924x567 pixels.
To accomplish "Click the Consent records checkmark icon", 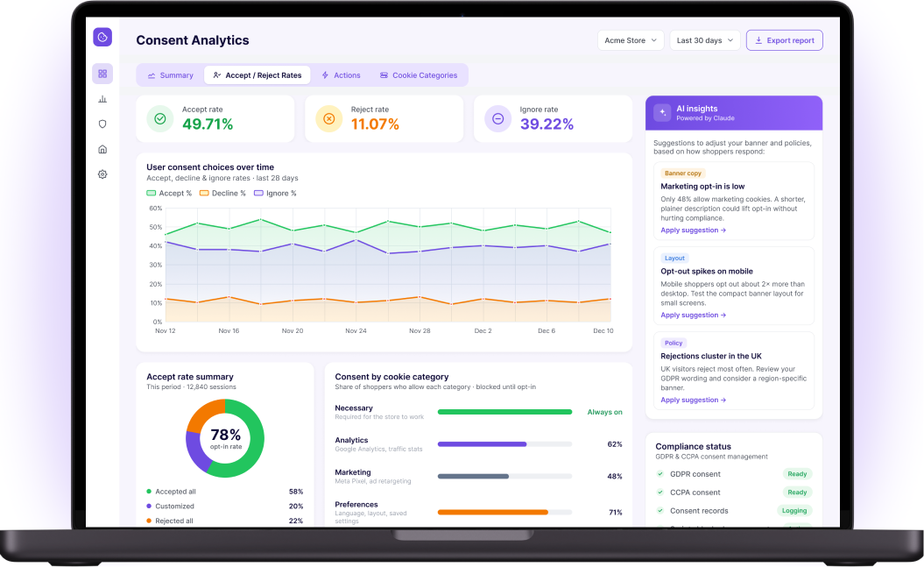I will (659, 510).
